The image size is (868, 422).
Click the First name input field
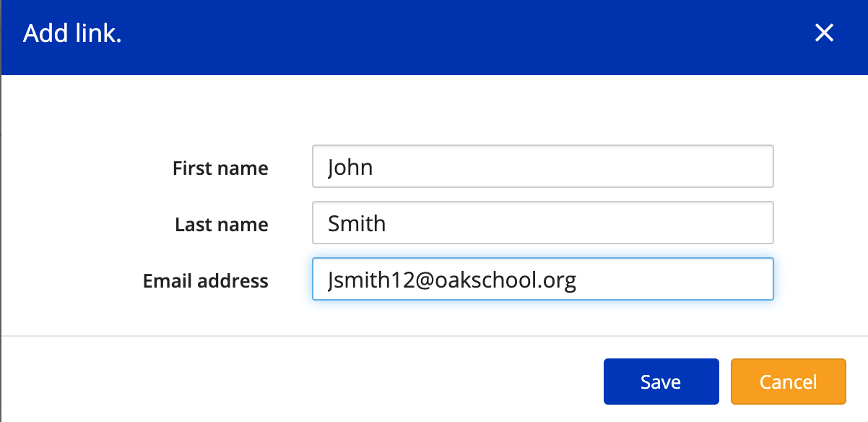click(x=542, y=167)
